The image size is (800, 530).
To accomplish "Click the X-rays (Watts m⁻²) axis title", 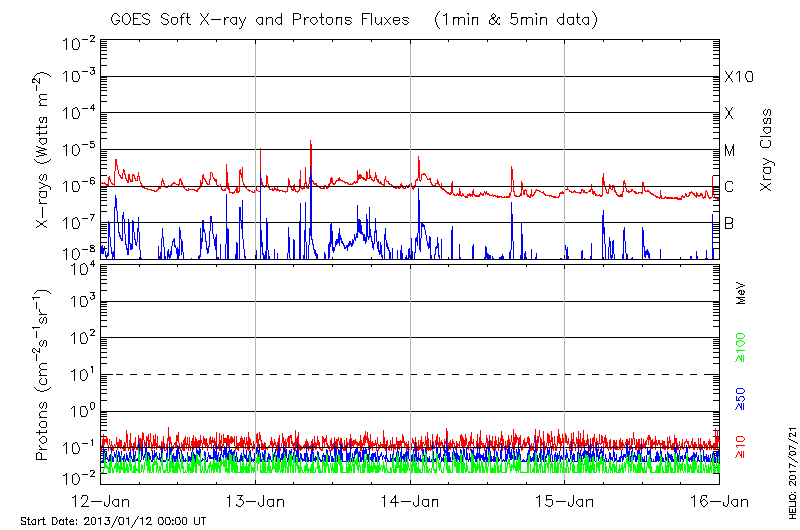I will tap(44, 149).
